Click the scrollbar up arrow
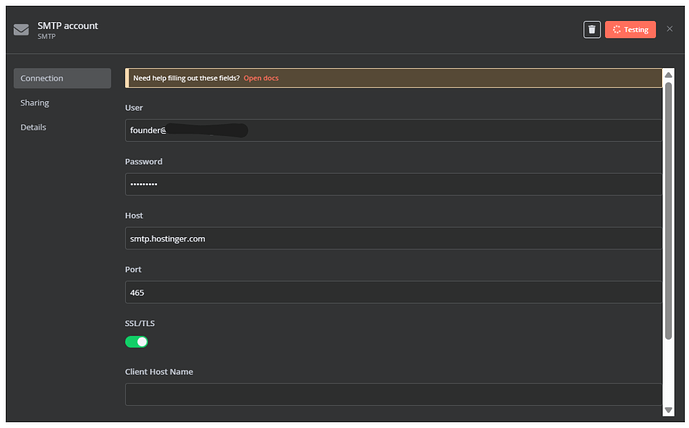689x428 pixels. pos(668,75)
